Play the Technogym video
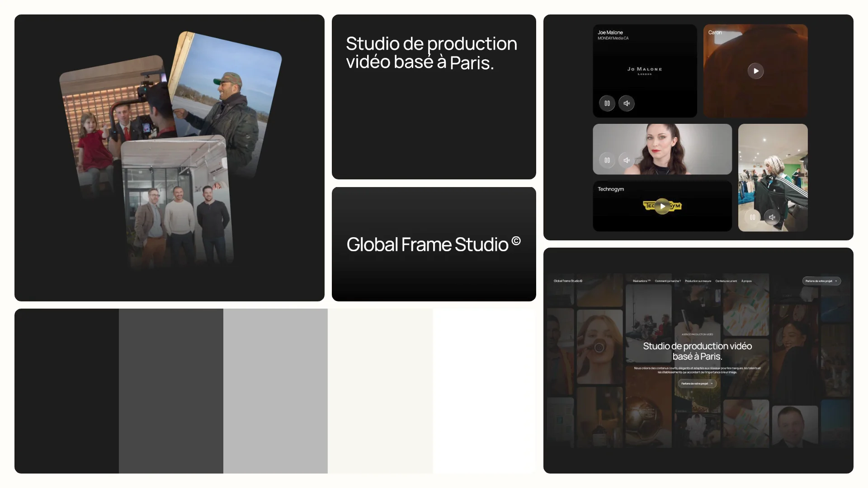The image size is (868, 488). (x=662, y=206)
